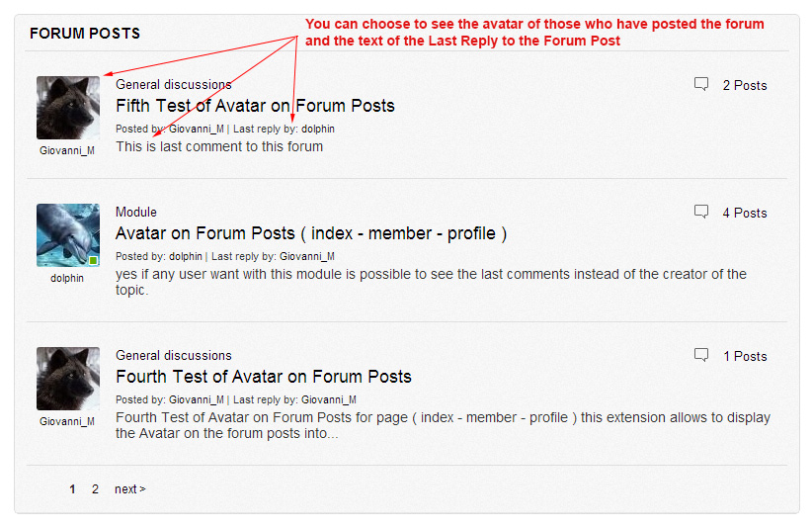This screenshot has height=527, width=812.
Task: Open Fifth Test of Avatar on Forum Posts
Action: [255, 106]
